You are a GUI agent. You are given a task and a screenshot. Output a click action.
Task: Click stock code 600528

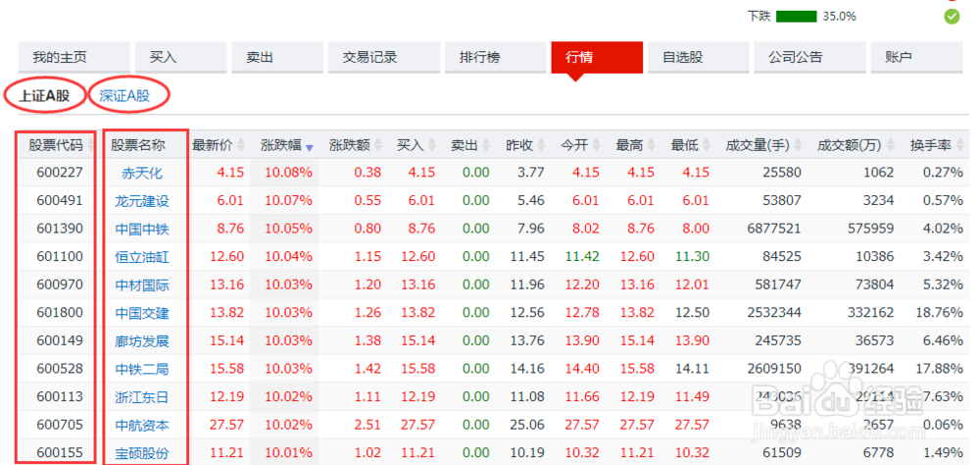[60, 368]
